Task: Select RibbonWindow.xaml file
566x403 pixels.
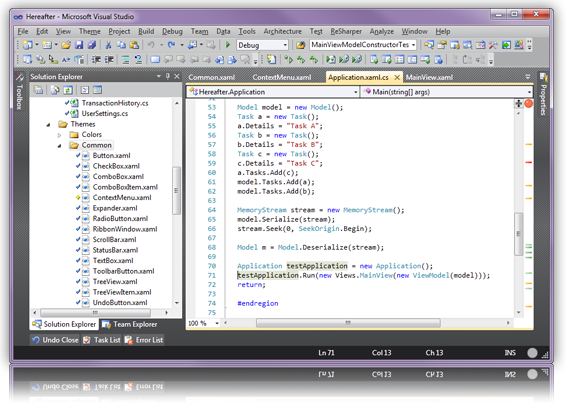Action: point(125,229)
